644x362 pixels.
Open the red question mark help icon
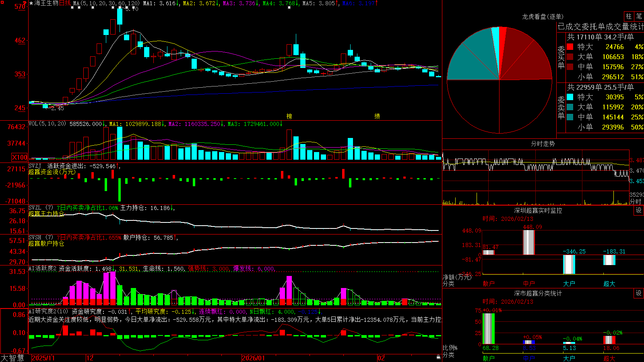[x=25, y=3]
